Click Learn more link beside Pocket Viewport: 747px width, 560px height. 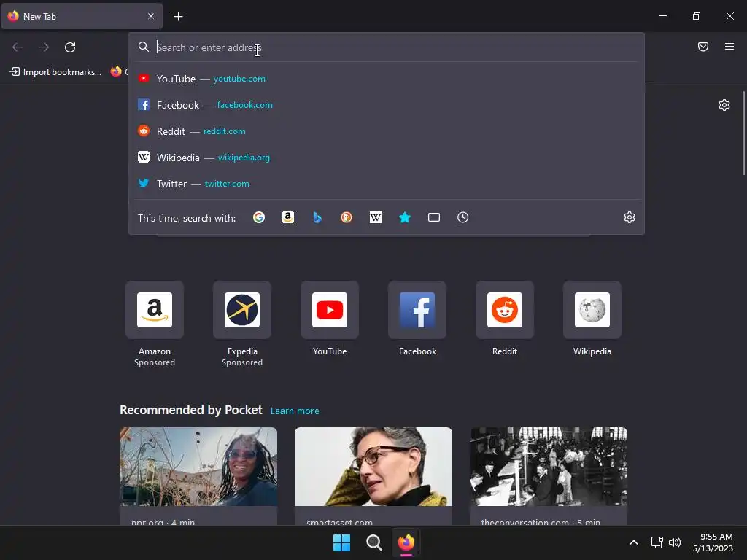(x=295, y=411)
